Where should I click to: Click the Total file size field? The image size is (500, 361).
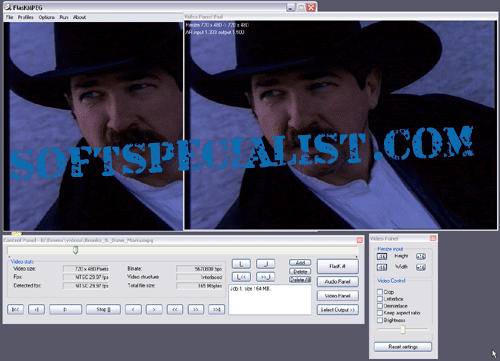[x=199, y=286]
